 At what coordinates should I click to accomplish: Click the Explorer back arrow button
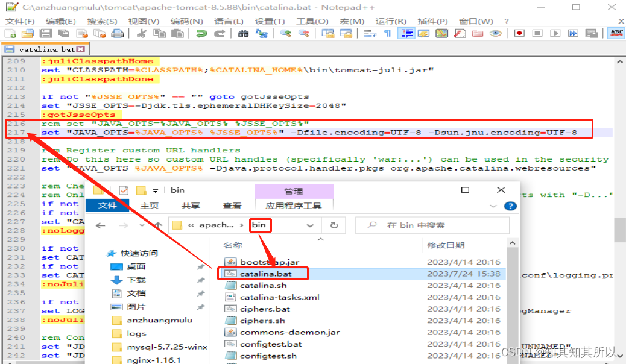tap(101, 225)
